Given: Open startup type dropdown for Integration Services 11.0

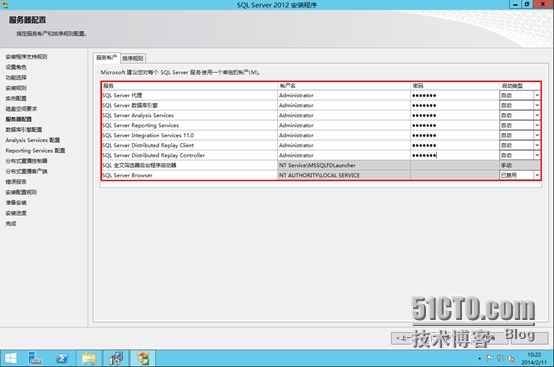Looking at the screenshot, I should pyautogui.click(x=537, y=135).
